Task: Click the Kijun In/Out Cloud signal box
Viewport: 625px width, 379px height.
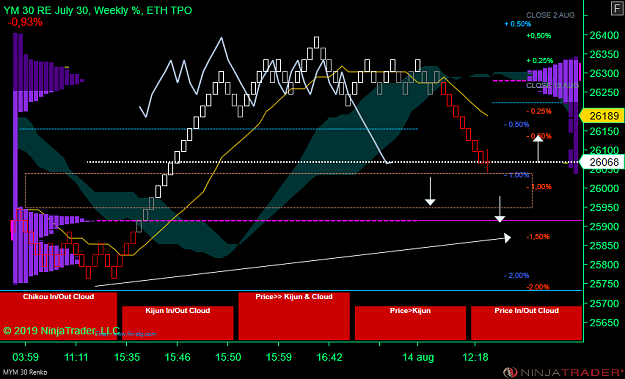Action: point(177,323)
